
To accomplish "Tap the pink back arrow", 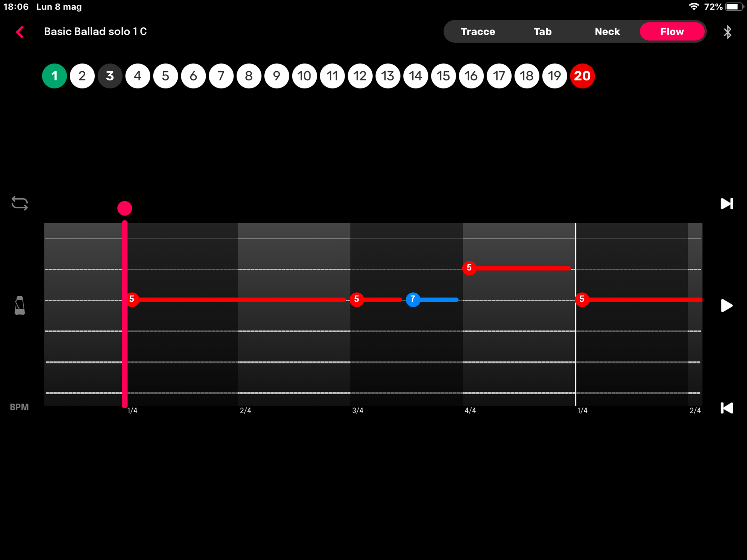I will (x=20, y=32).
